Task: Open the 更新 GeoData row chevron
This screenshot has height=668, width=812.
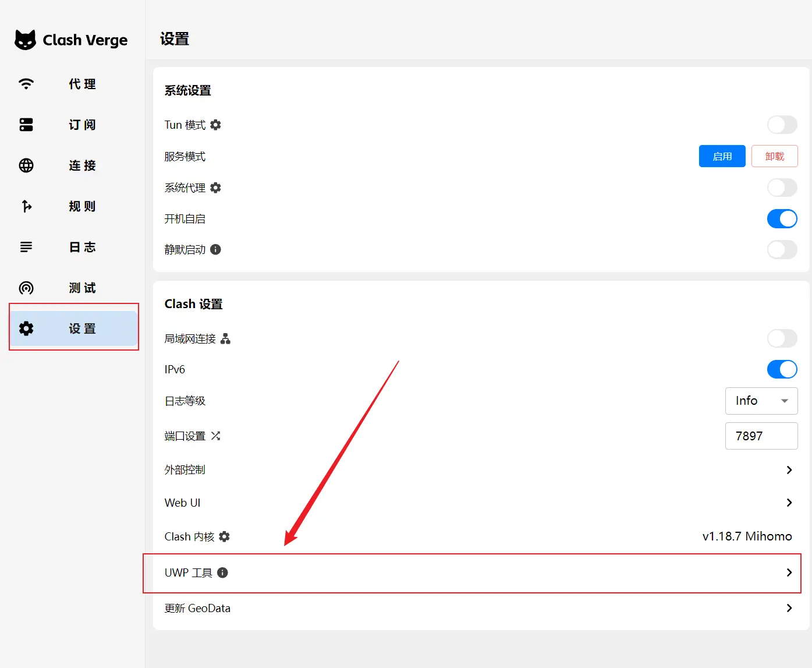Action: click(x=789, y=608)
